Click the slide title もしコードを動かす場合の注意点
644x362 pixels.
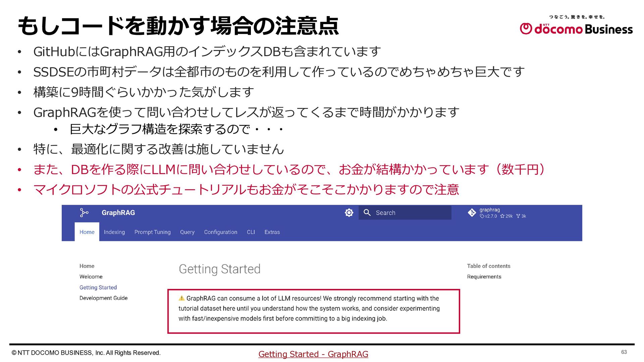click(178, 26)
